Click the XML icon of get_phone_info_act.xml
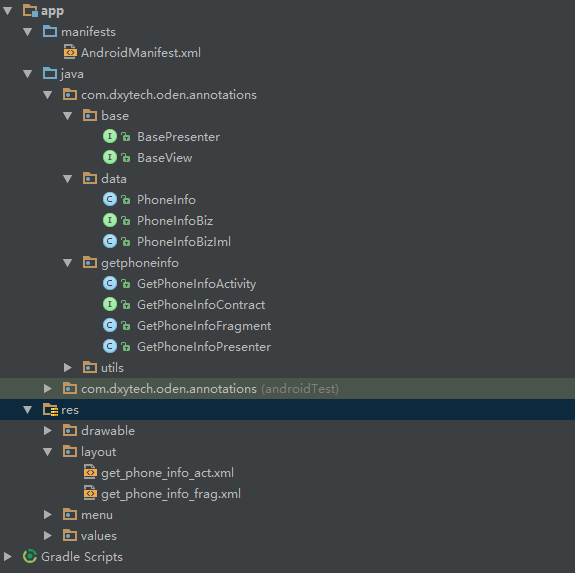575x573 pixels. pos(90,472)
